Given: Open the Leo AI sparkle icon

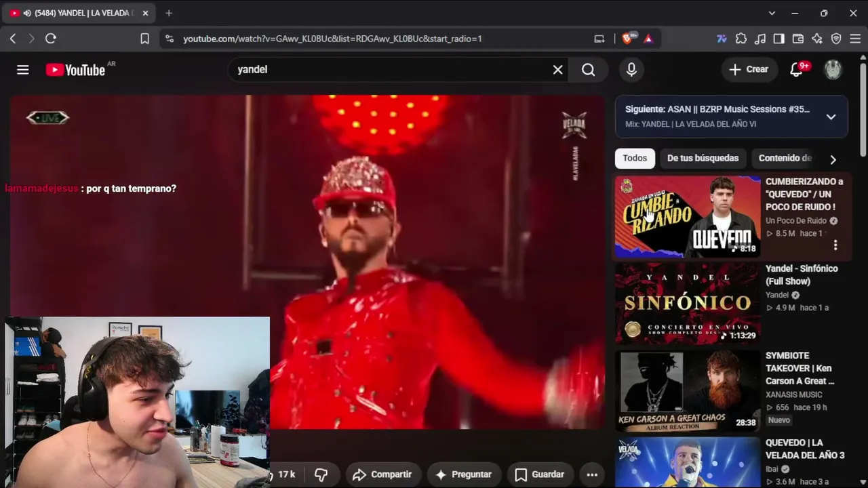Looking at the screenshot, I should tap(817, 39).
